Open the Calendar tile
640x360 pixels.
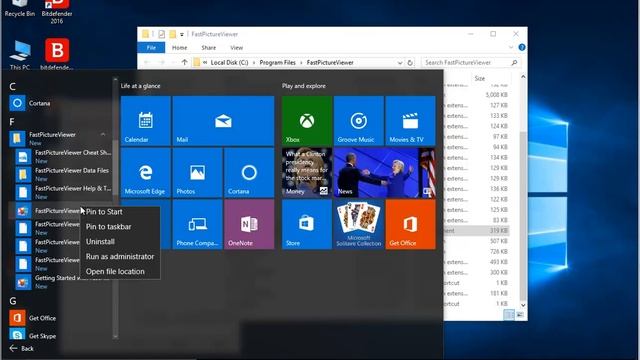coord(146,121)
